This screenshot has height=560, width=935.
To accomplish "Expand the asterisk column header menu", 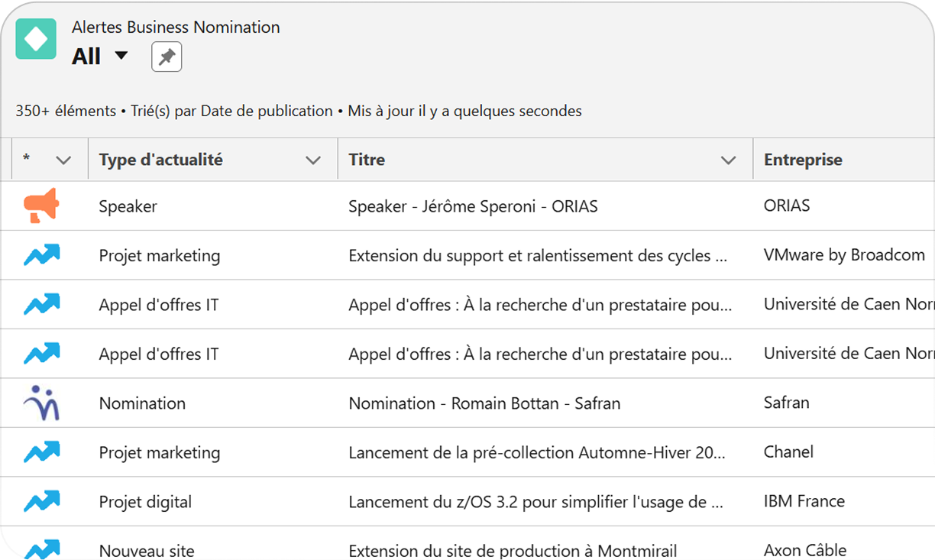I will coord(63,160).
